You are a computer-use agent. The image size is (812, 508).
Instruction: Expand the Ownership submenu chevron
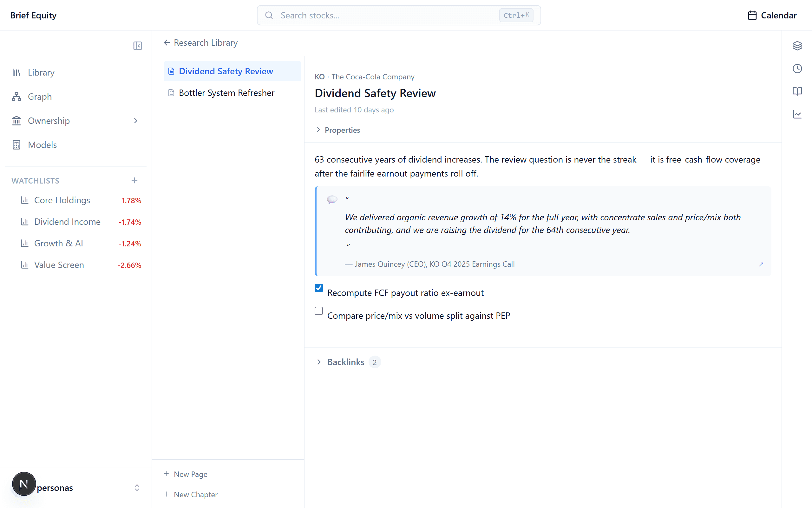pos(135,121)
